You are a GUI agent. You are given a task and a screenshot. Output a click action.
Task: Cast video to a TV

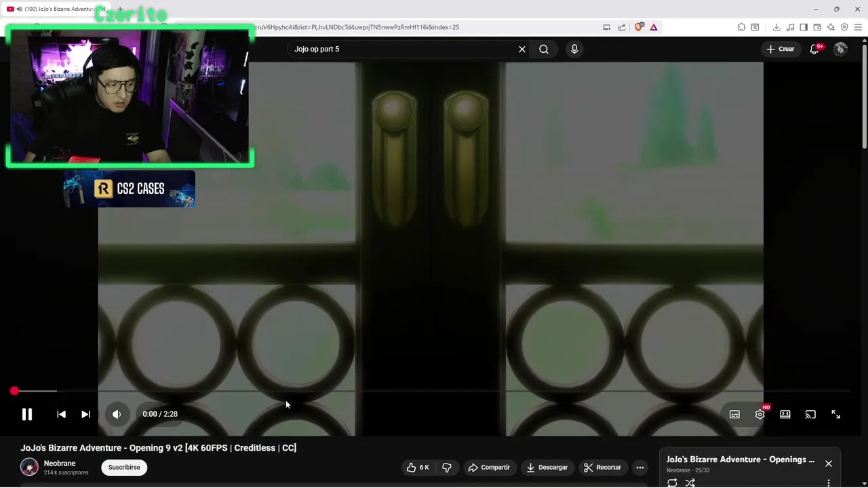coord(810,414)
